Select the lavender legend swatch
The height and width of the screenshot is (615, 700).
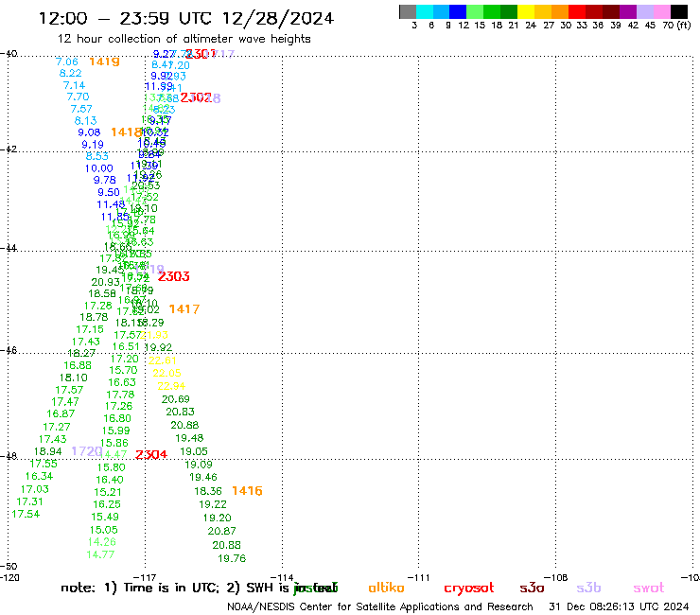pyautogui.click(x=644, y=11)
